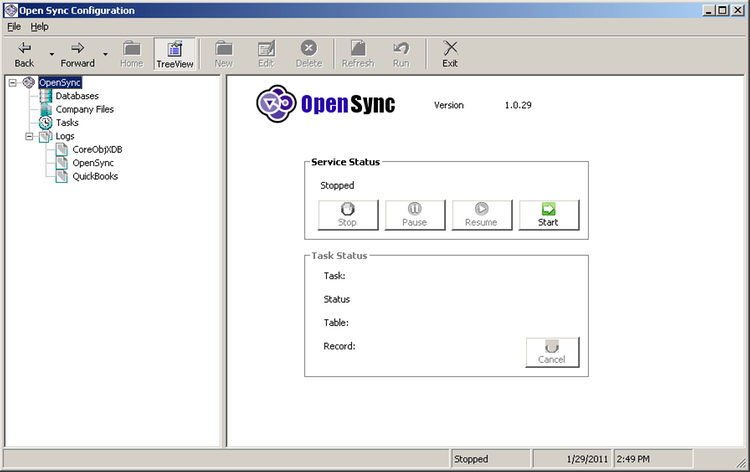
Task: Click the Pause service button
Action: coord(415,215)
